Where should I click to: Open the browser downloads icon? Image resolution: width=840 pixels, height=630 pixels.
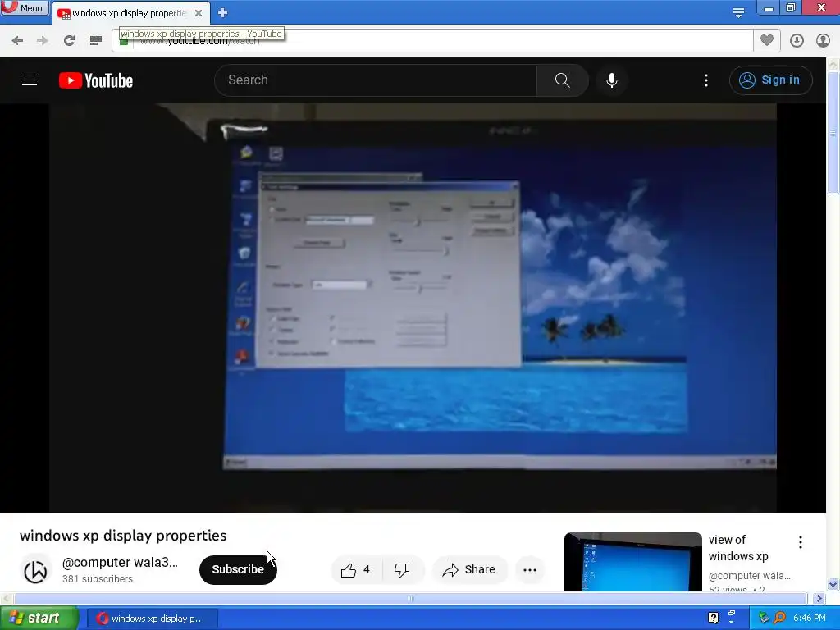797,41
